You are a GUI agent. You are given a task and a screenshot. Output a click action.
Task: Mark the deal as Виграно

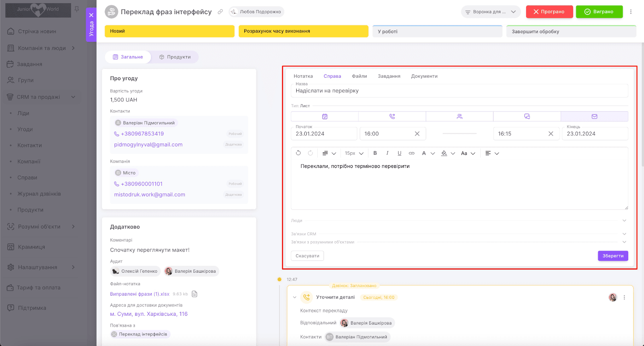coord(599,12)
